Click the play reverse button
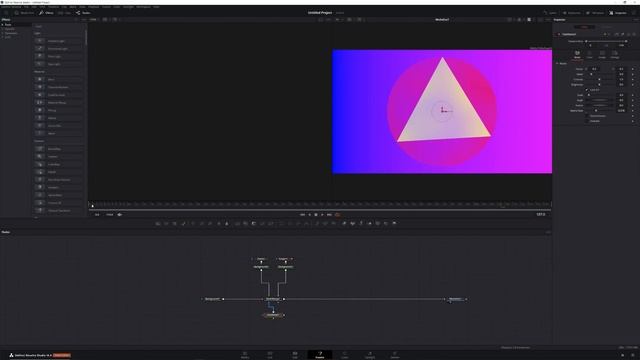 pos(309,214)
